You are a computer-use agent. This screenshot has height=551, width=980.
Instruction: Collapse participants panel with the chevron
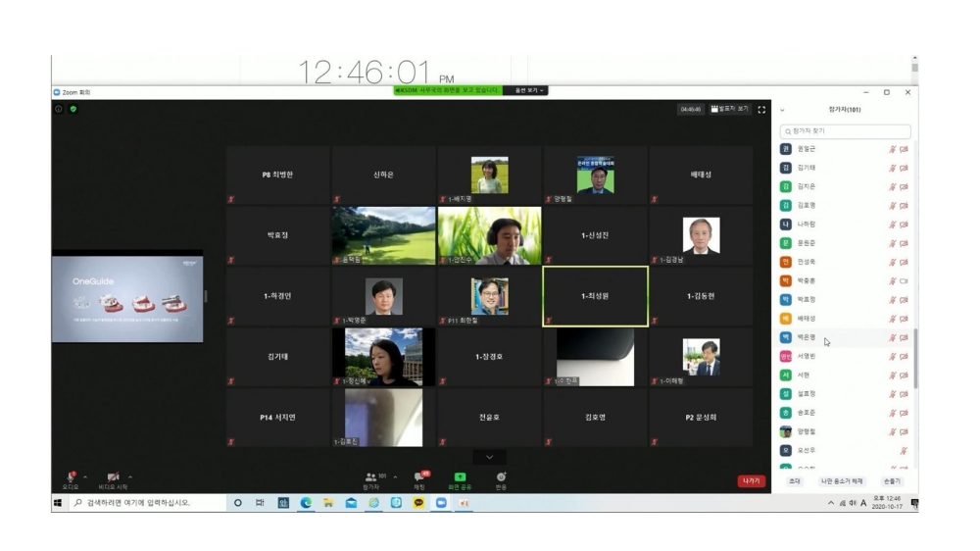(x=782, y=110)
